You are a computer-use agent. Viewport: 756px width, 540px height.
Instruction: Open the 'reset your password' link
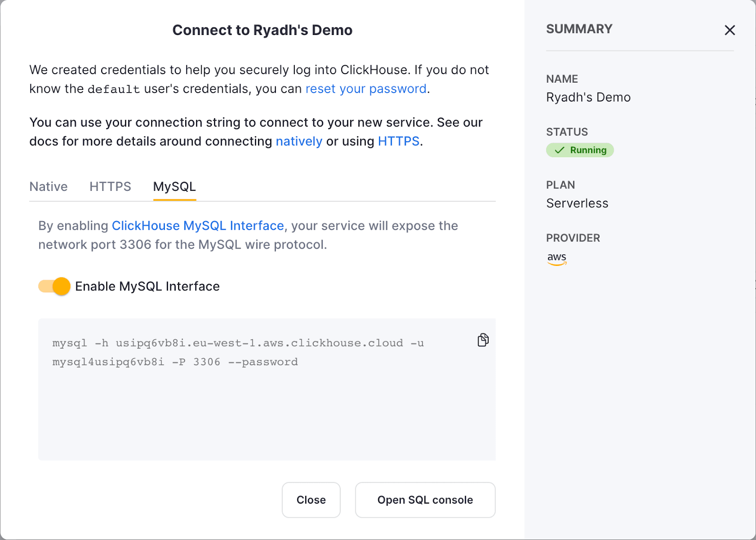coord(366,89)
